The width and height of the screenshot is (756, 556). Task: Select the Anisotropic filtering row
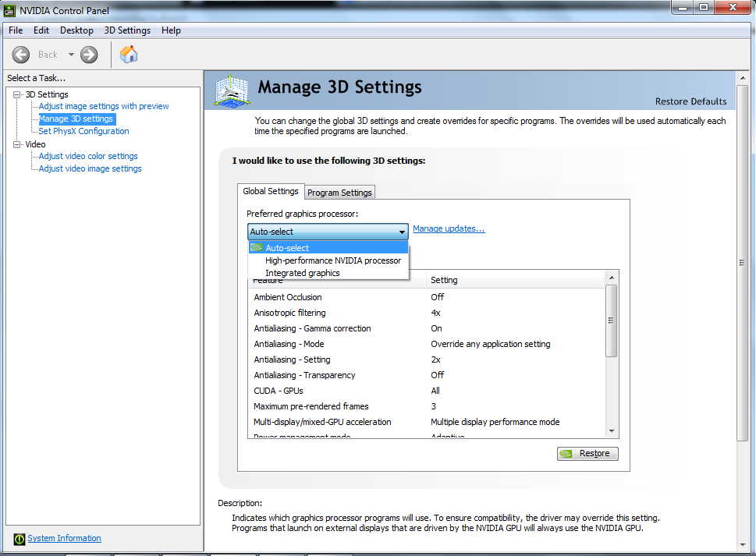[427, 313]
